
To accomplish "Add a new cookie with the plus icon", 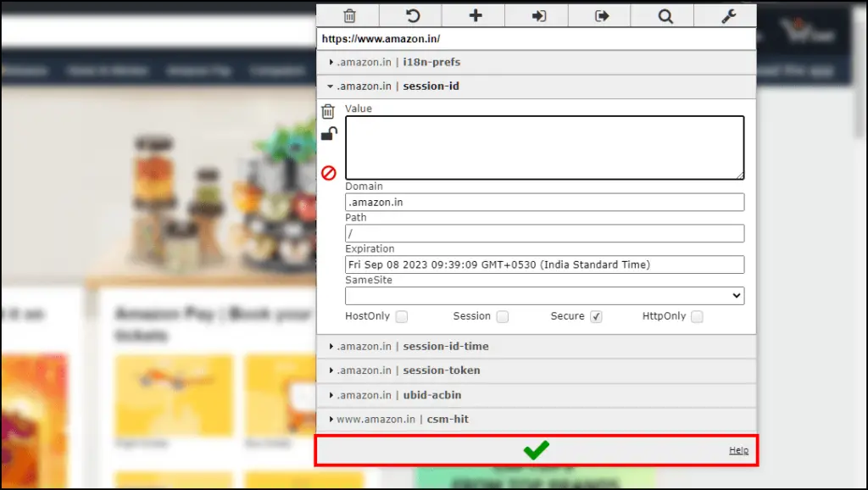I will tap(475, 16).
